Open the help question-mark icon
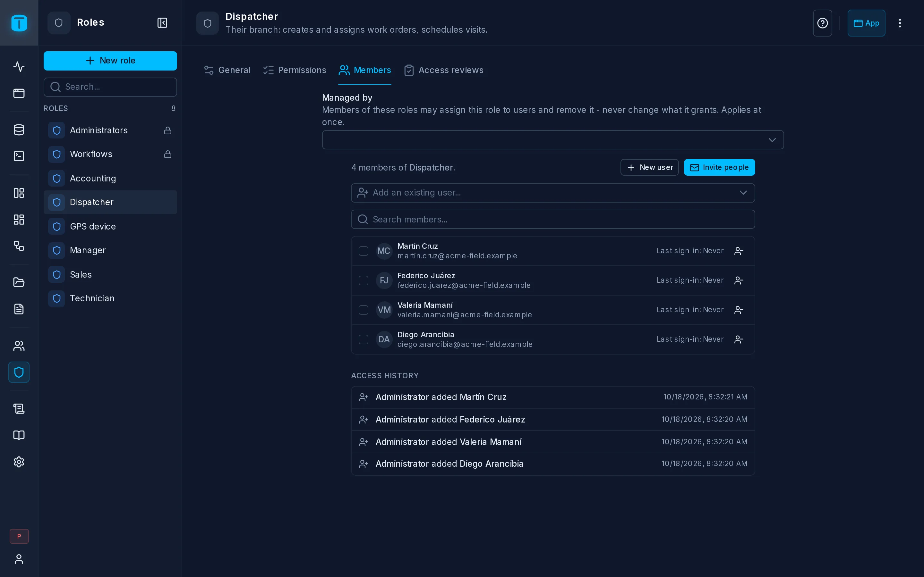Viewport: 924px width, 577px height. click(822, 23)
